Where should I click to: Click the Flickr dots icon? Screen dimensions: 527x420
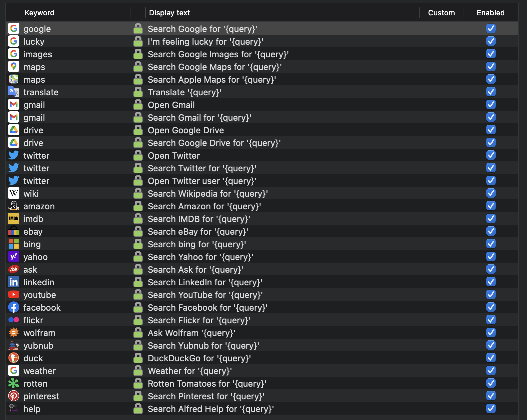click(14, 320)
